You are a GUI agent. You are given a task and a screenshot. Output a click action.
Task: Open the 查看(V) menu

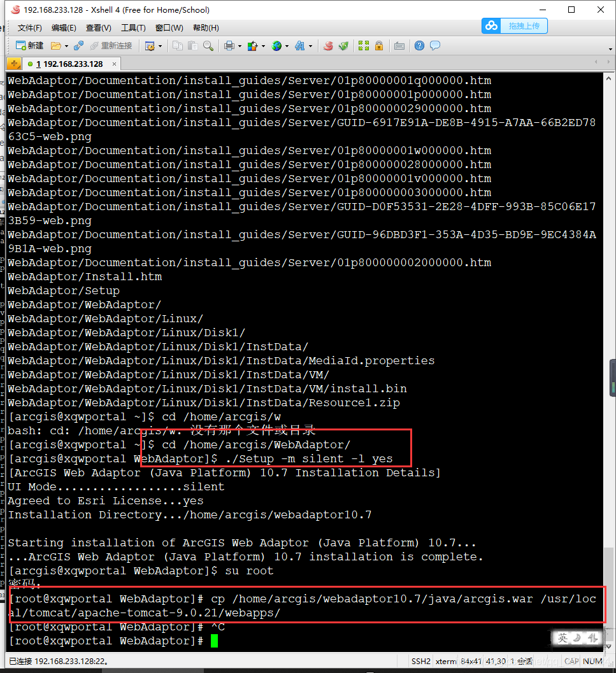pyautogui.click(x=98, y=28)
